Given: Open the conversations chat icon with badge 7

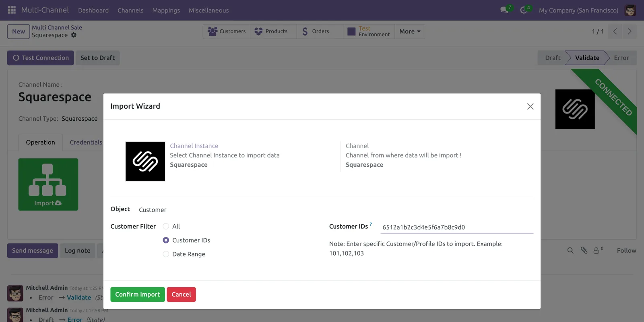Looking at the screenshot, I should point(504,10).
